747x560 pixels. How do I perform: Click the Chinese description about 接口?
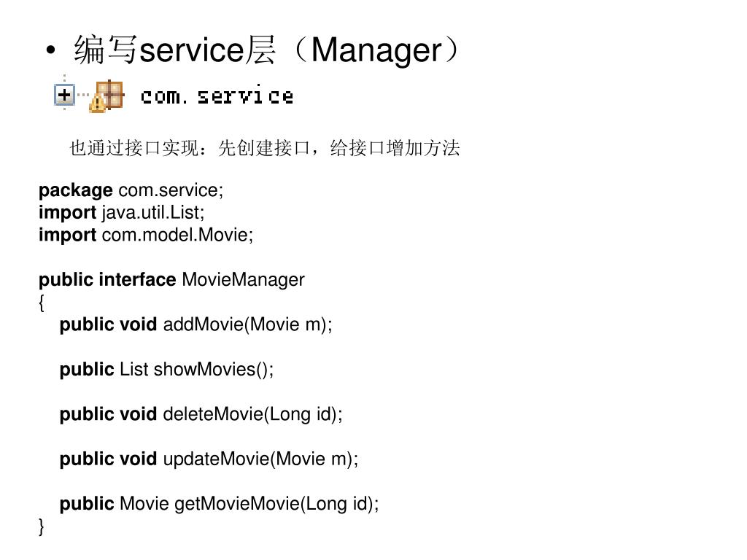[264, 147]
